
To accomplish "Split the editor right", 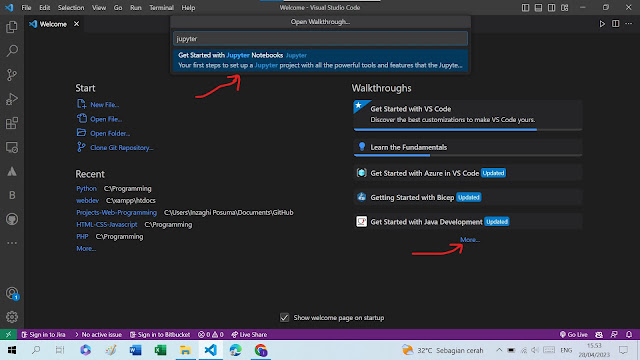I will tap(616, 24).
